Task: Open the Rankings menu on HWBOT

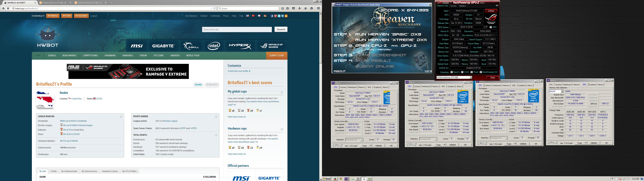Action: pos(127,55)
